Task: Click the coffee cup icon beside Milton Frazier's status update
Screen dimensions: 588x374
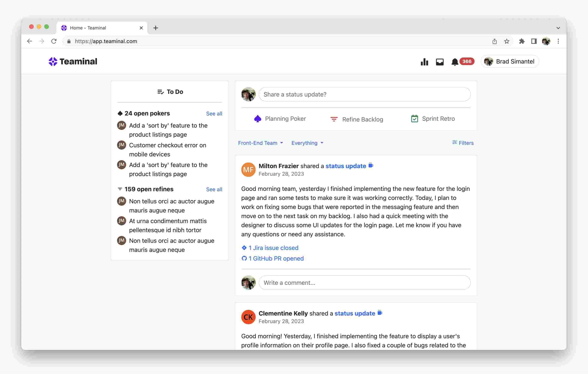Action: 371,165
